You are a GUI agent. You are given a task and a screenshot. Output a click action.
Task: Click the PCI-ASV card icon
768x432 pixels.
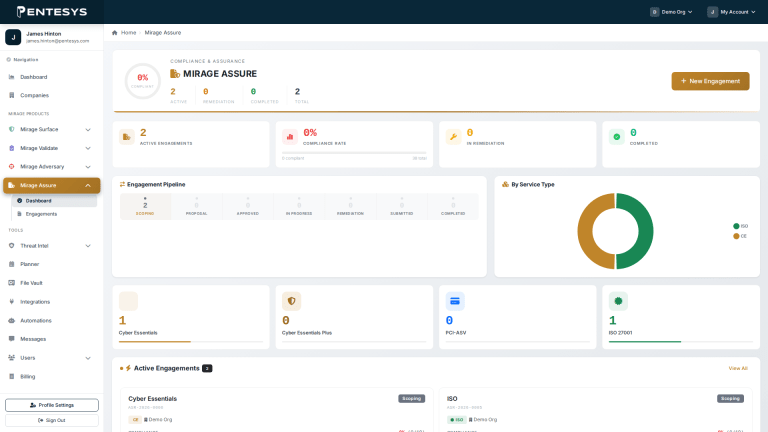(455, 301)
